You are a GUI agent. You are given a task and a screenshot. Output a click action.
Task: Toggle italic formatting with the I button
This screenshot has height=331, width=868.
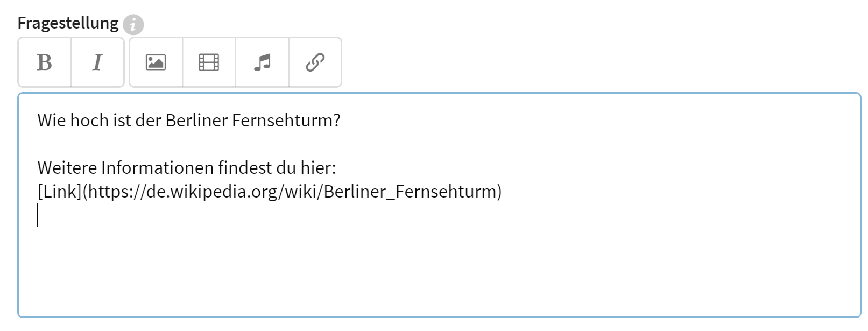tap(97, 62)
